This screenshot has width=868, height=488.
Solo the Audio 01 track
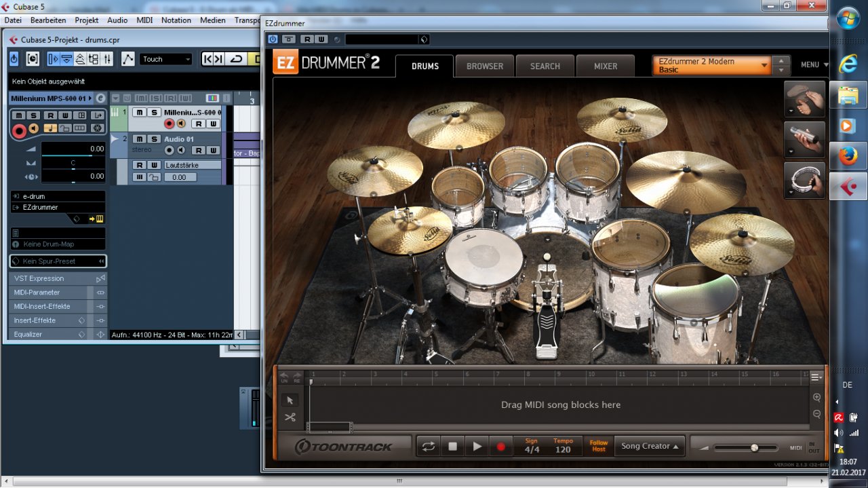(x=154, y=139)
